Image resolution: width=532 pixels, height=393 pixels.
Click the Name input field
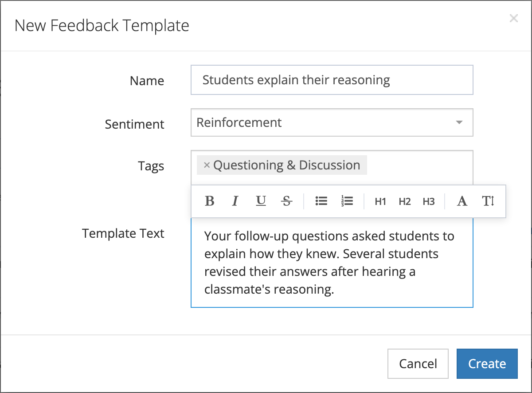[332, 80]
